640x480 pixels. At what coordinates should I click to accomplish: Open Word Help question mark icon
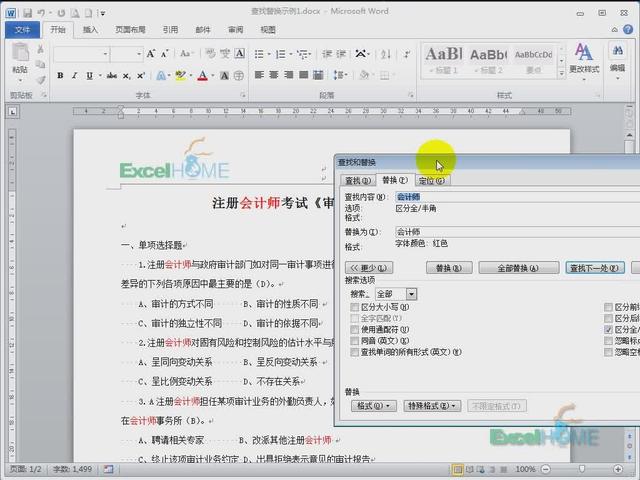628,29
